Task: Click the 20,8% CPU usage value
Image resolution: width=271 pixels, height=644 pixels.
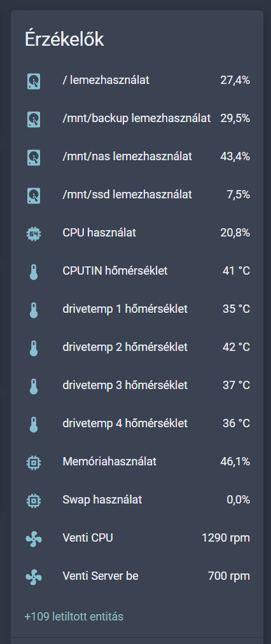Action: click(x=235, y=233)
